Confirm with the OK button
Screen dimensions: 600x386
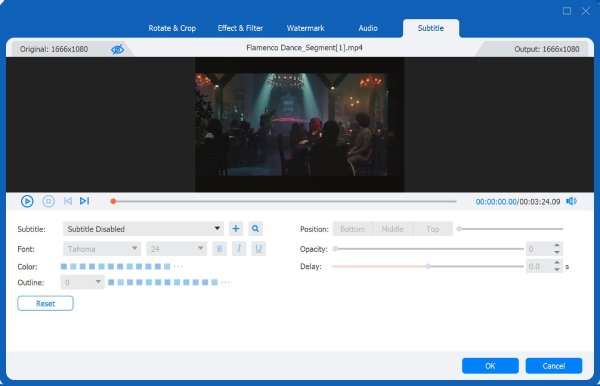tap(490, 366)
